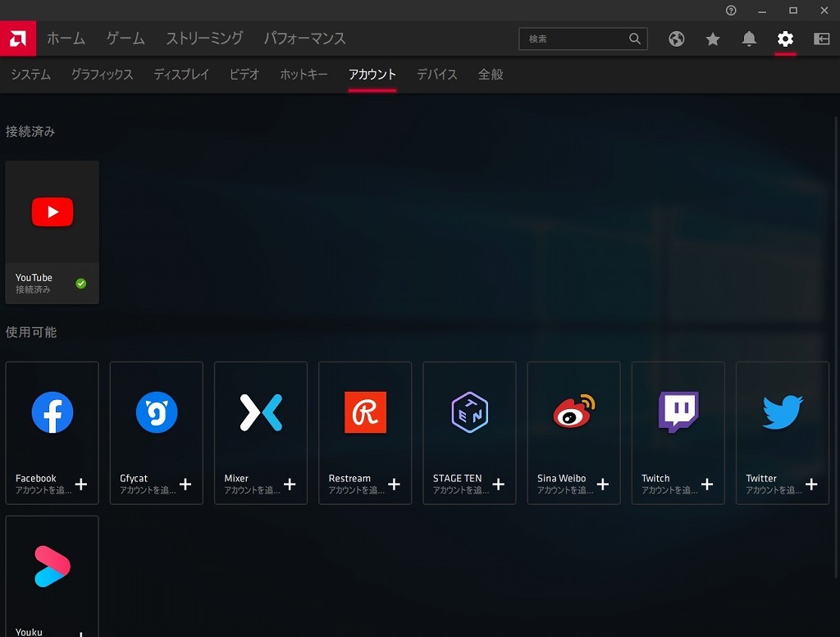Click the YouTube label text
Image resolution: width=840 pixels, height=637 pixels.
(x=34, y=278)
